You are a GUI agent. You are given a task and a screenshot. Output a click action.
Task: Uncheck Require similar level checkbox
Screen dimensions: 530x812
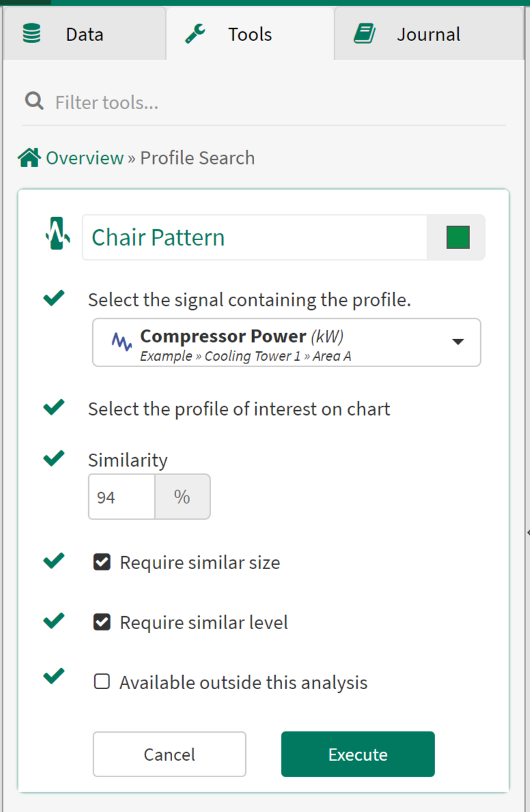tap(102, 622)
